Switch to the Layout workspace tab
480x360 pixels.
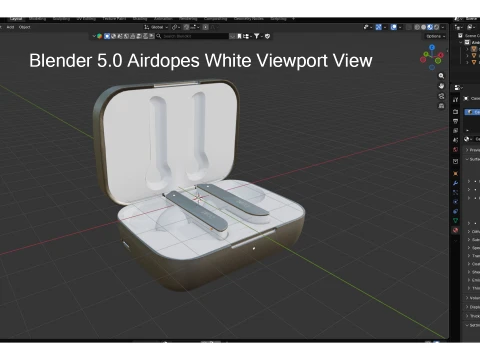[x=16, y=19]
